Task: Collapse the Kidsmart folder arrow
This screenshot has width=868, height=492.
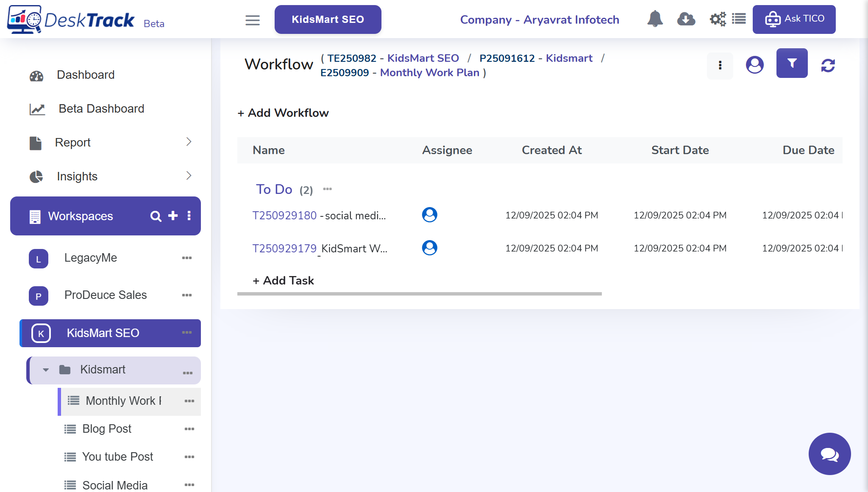Action: (46, 370)
